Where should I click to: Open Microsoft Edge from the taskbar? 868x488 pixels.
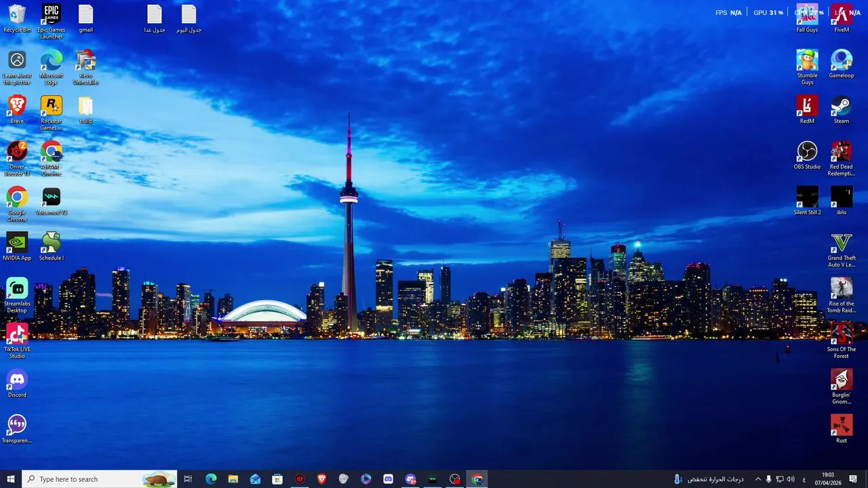[211, 479]
